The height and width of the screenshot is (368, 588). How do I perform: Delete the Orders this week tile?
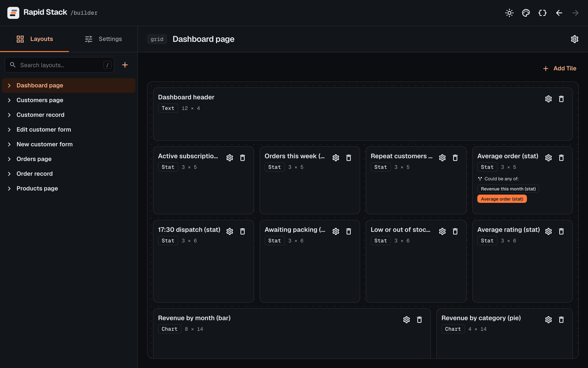[349, 158]
